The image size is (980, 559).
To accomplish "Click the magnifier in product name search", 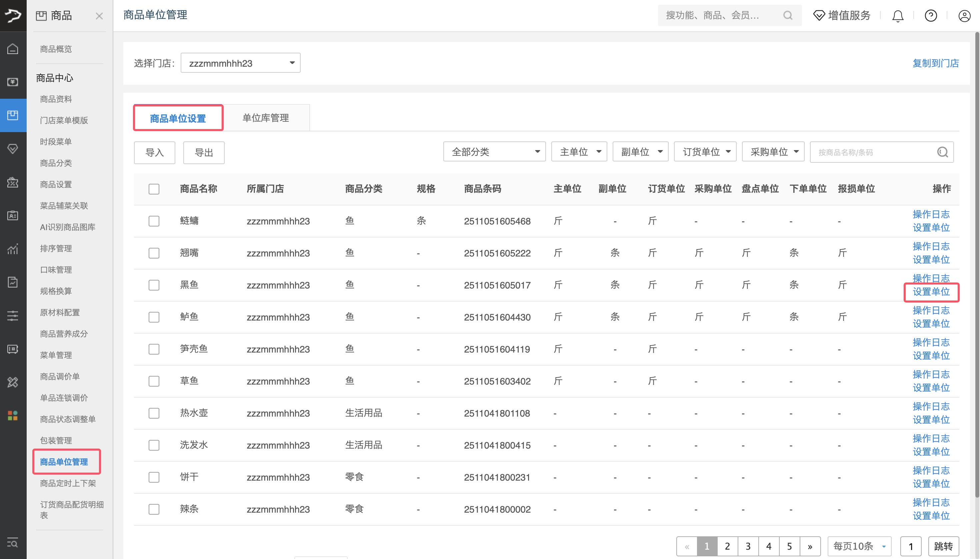I will 942,152.
